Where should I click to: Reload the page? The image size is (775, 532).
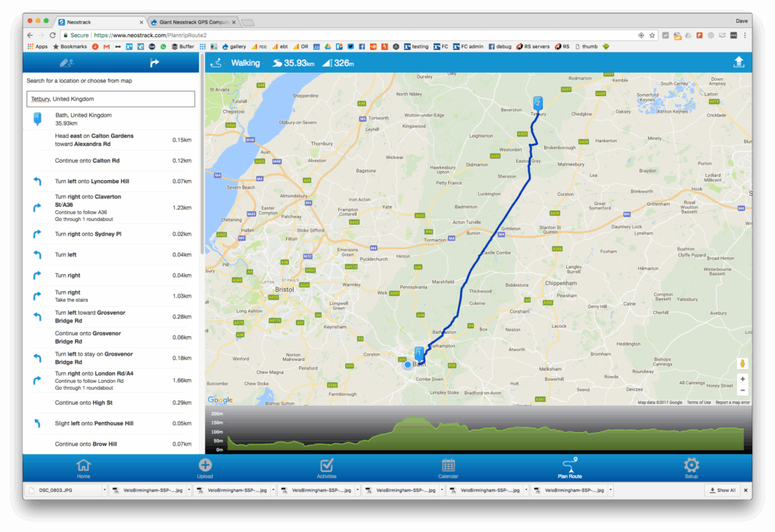[x=52, y=35]
